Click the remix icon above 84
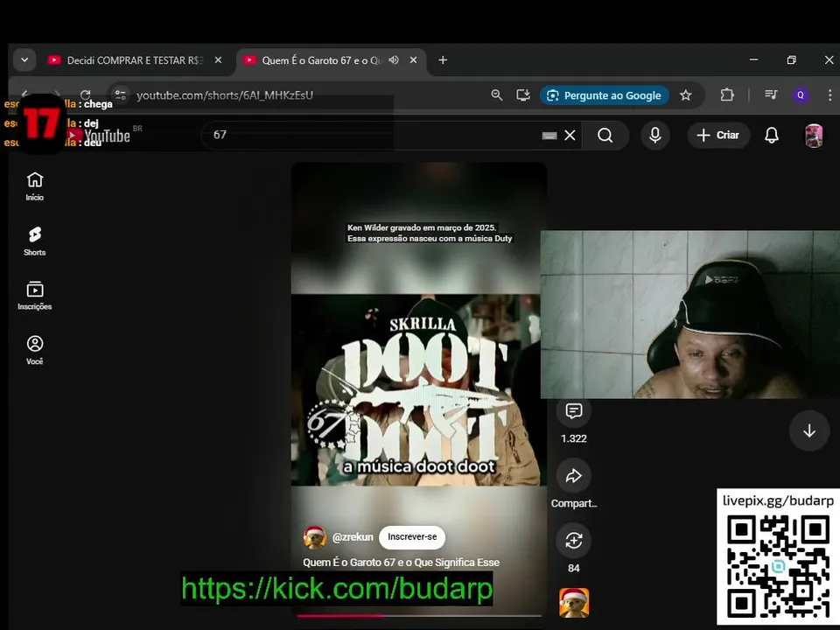840x630 pixels. [x=574, y=540]
